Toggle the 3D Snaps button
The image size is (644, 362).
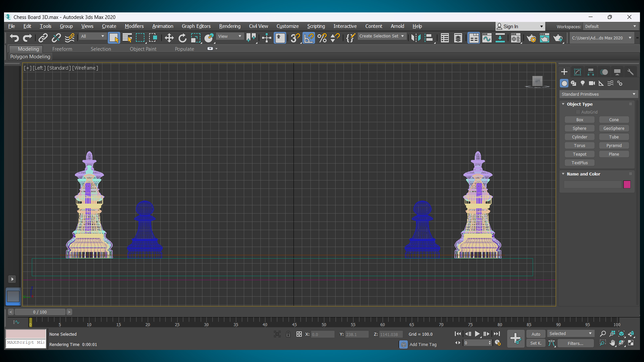[x=295, y=38]
